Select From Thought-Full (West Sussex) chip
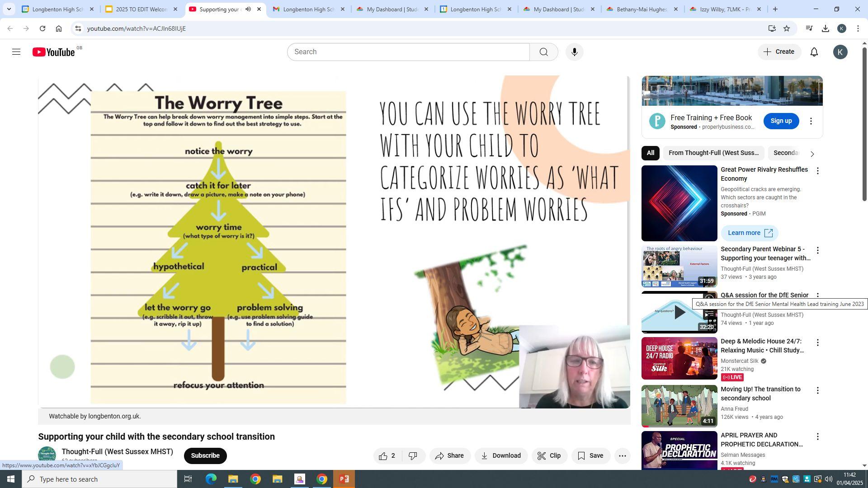 click(x=713, y=153)
